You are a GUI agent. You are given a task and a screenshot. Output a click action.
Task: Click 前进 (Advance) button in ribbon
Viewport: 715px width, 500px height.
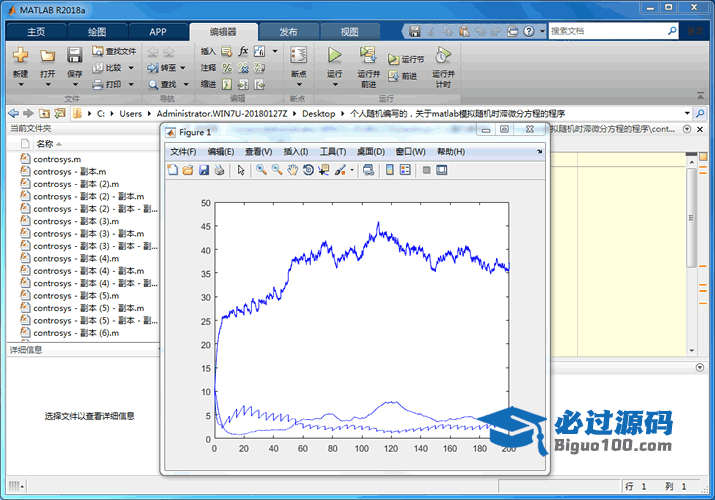[x=403, y=76]
